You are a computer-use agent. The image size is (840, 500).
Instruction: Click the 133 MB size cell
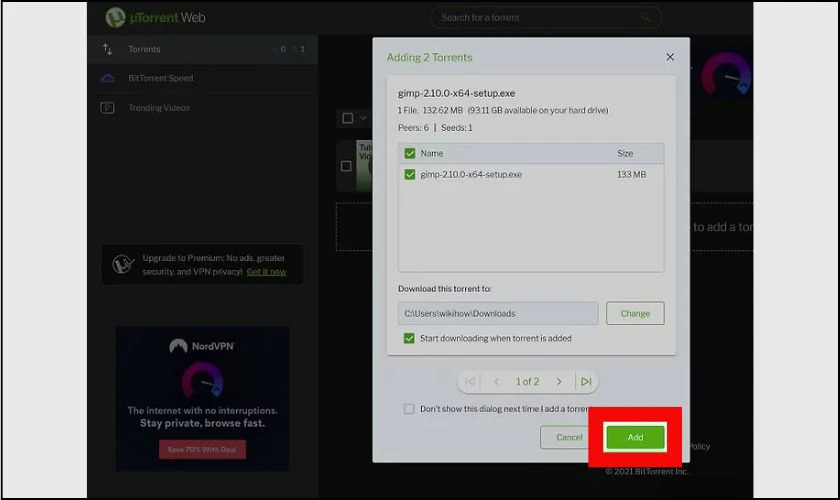[x=631, y=175]
